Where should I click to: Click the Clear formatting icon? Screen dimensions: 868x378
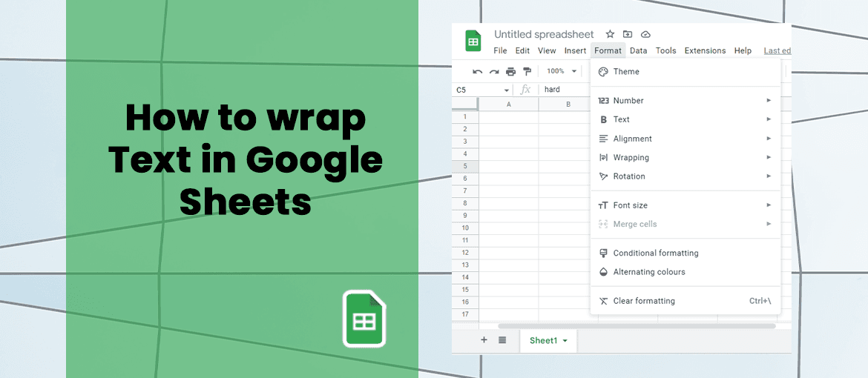coord(603,301)
